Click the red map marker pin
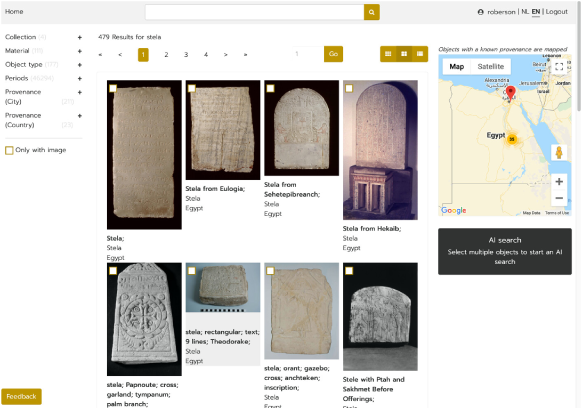 tap(511, 93)
